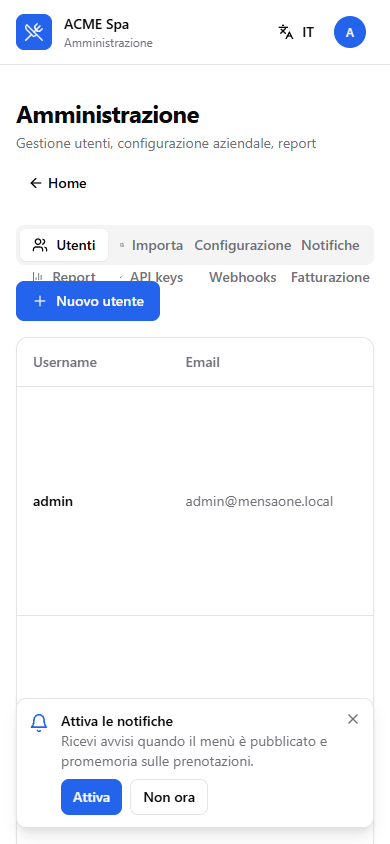The height and width of the screenshot is (844, 390).
Task: Go to the Webhooks tab
Action: [x=243, y=277]
